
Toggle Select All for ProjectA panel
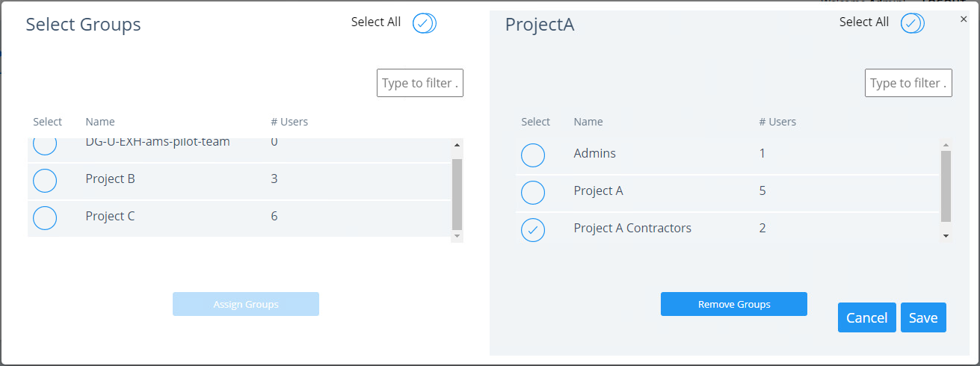click(x=912, y=23)
